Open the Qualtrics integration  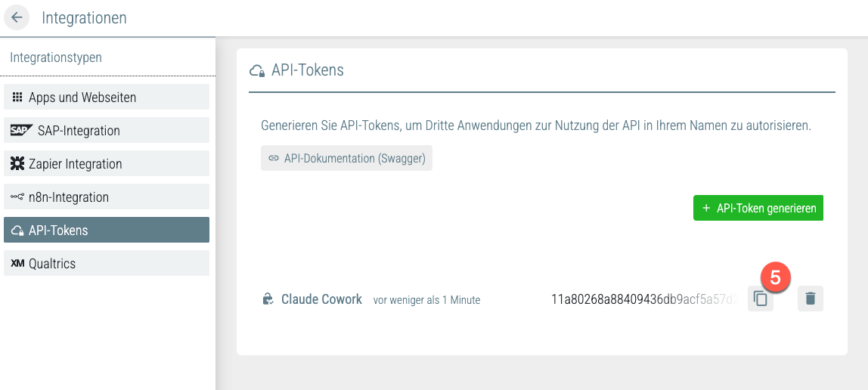click(107, 263)
